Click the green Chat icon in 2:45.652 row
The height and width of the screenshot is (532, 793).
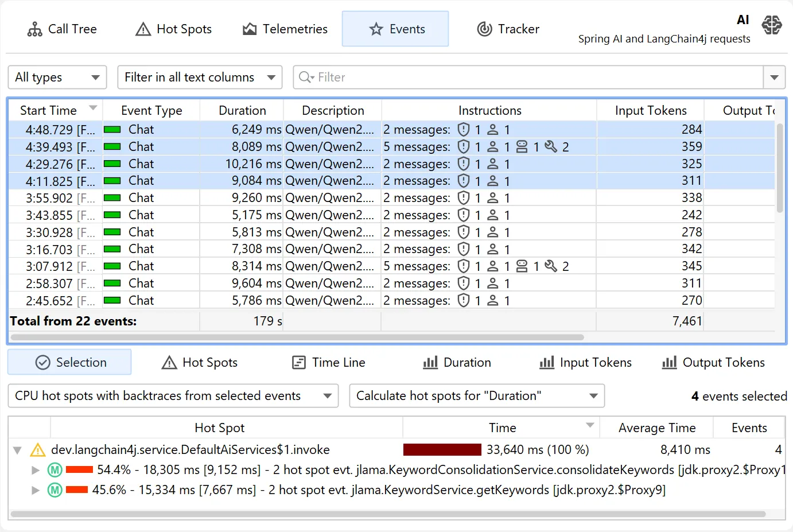coord(112,300)
